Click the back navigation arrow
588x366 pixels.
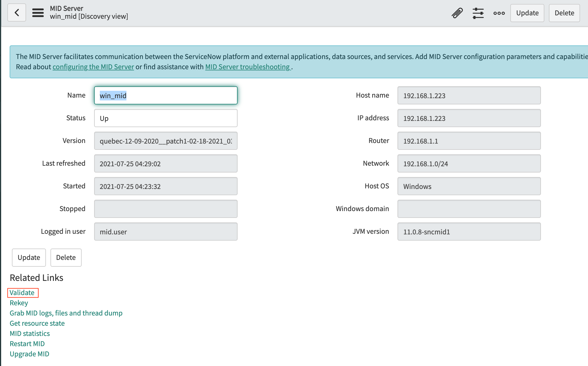coord(16,12)
